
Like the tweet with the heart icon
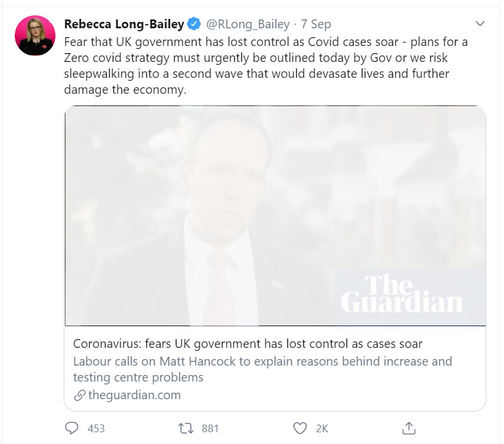click(x=300, y=428)
